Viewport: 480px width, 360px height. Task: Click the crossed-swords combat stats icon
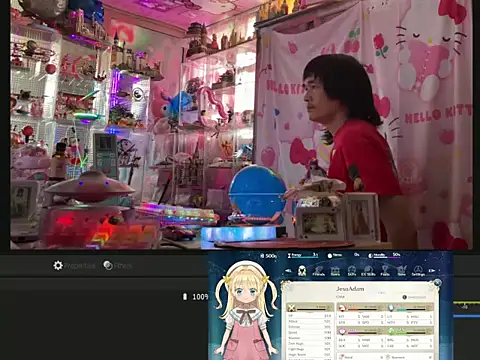(x=292, y=308)
